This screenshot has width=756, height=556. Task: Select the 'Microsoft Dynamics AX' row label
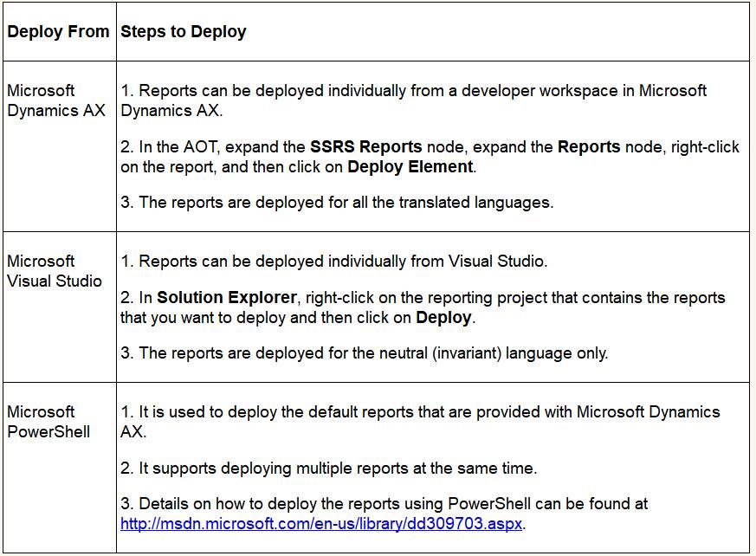tap(56, 100)
